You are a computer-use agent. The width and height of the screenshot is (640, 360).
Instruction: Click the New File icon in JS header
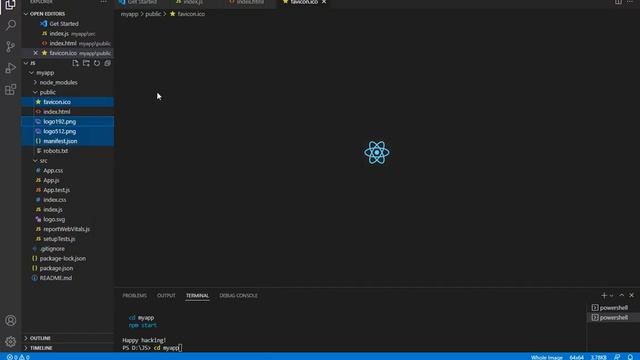[76, 63]
